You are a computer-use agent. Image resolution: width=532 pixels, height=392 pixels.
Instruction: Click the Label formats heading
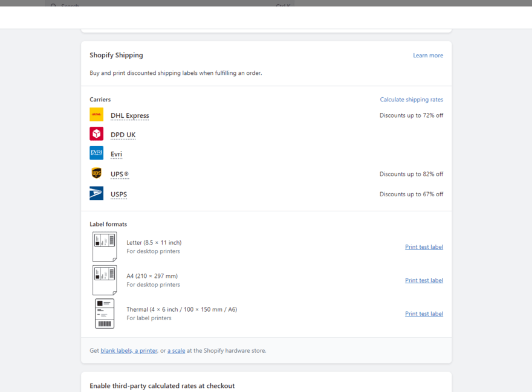click(108, 224)
